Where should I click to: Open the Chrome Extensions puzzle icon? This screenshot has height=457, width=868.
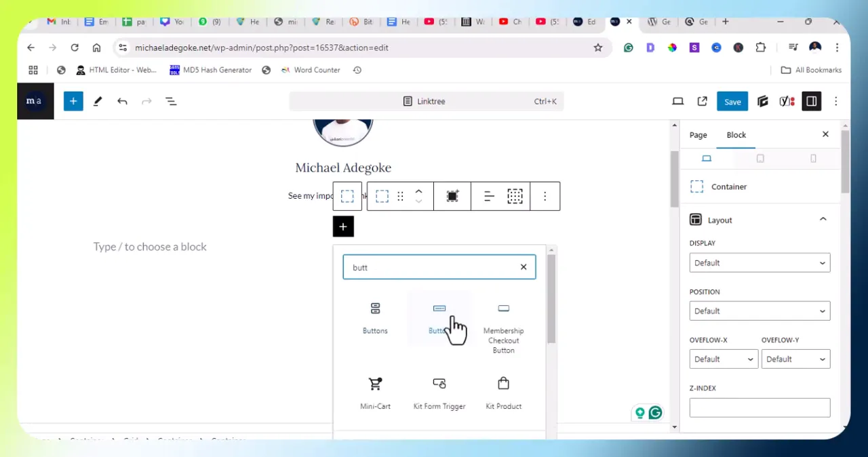760,47
